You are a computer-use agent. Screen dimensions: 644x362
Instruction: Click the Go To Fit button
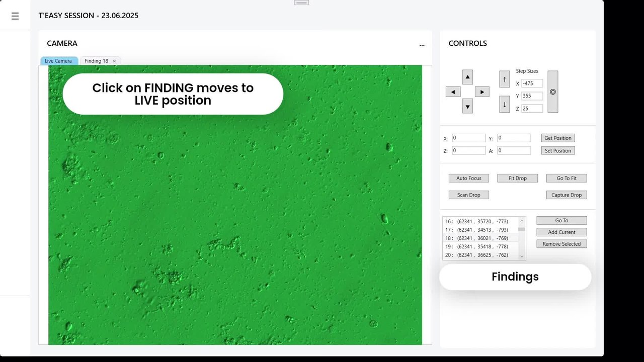tap(567, 178)
